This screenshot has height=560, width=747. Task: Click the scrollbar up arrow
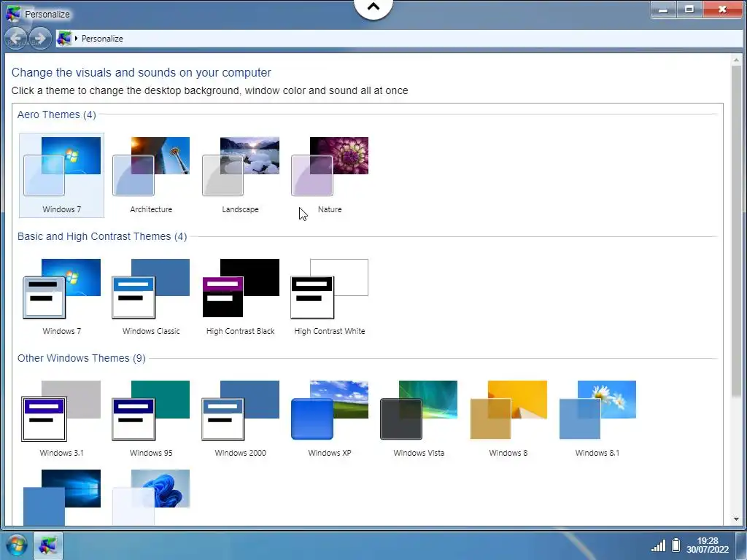(737, 60)
